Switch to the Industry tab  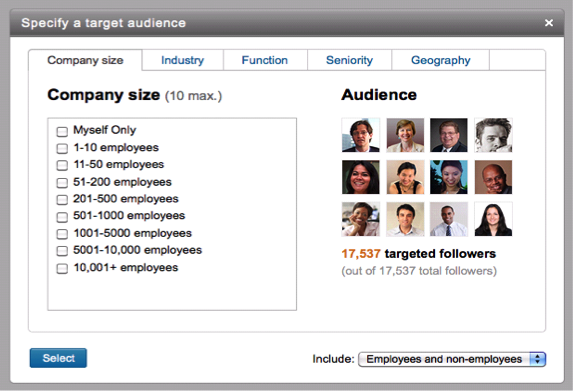(x=183, y=60)
